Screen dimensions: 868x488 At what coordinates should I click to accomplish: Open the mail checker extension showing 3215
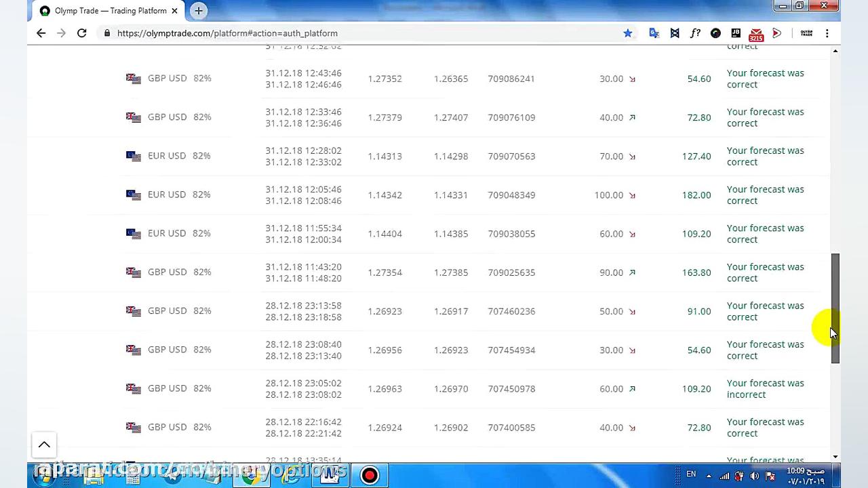[756, 34]
